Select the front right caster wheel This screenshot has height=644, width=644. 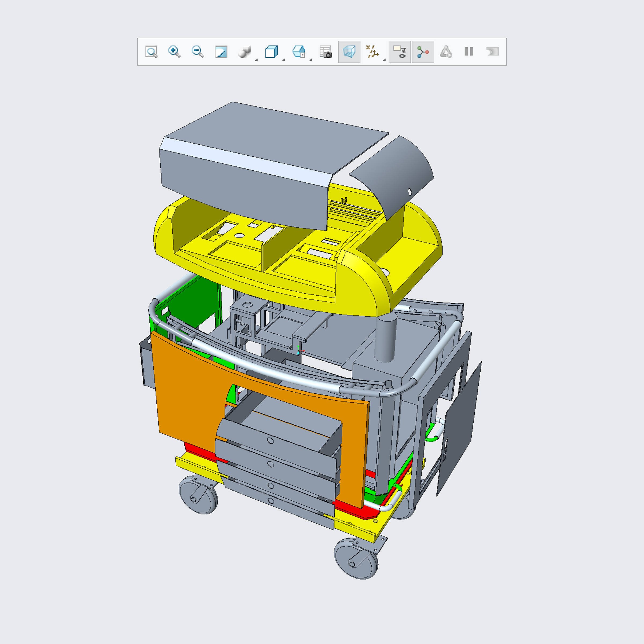(x=356, y=559)
